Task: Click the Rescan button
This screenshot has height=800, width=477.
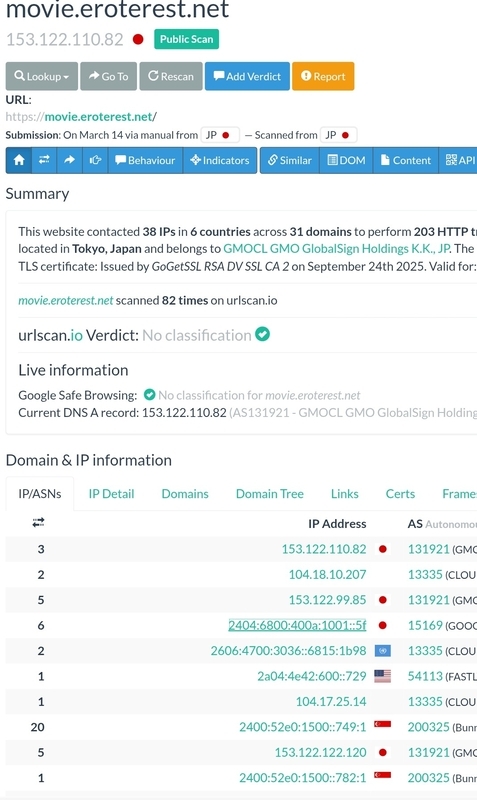Action: [x=171, y=76]
